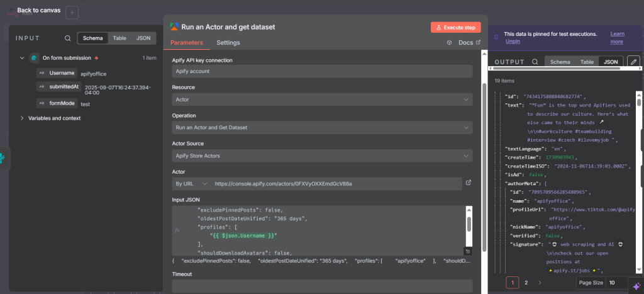The image size is (644, 294).
Task: Click the Unpin link
Action: pyautogui.click(x=513, y=42)
